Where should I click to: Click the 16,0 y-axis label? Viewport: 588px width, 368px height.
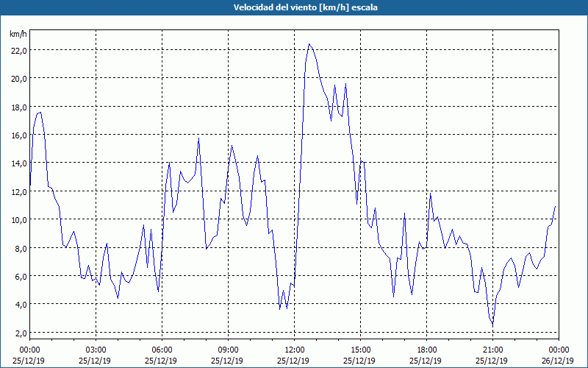pos(19,135)
